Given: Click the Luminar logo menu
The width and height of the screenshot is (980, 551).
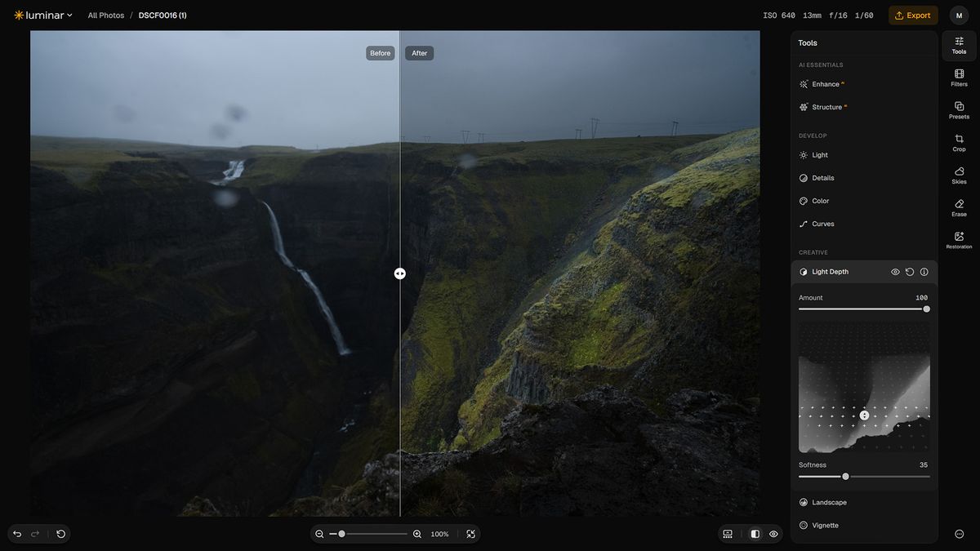Looking at the screenshot, I should click(x=42, y=15).
